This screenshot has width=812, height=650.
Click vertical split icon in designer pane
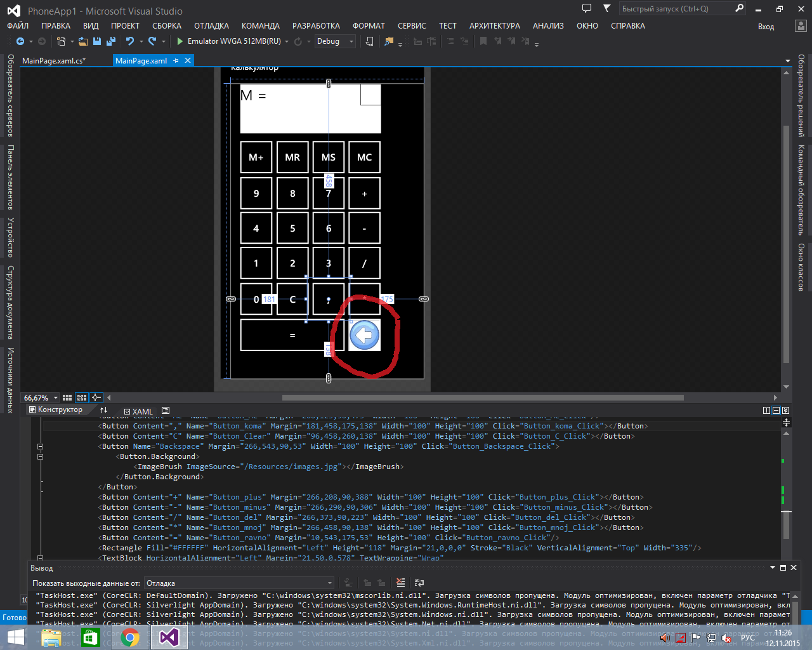click(766, 411)
